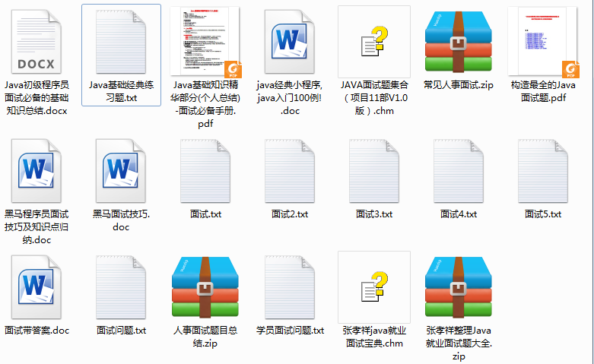Select the 面试问题.txt file icon

(x=121, y=287)
